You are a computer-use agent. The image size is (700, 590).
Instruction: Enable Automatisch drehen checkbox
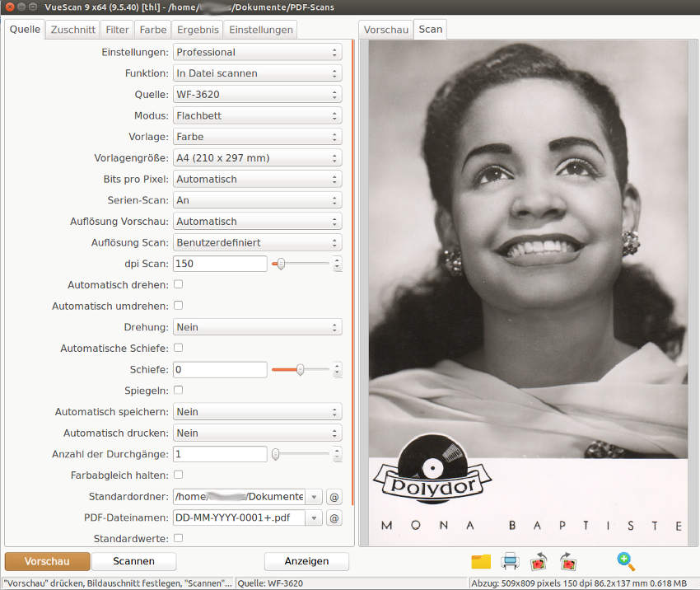(x=178, y=284)
